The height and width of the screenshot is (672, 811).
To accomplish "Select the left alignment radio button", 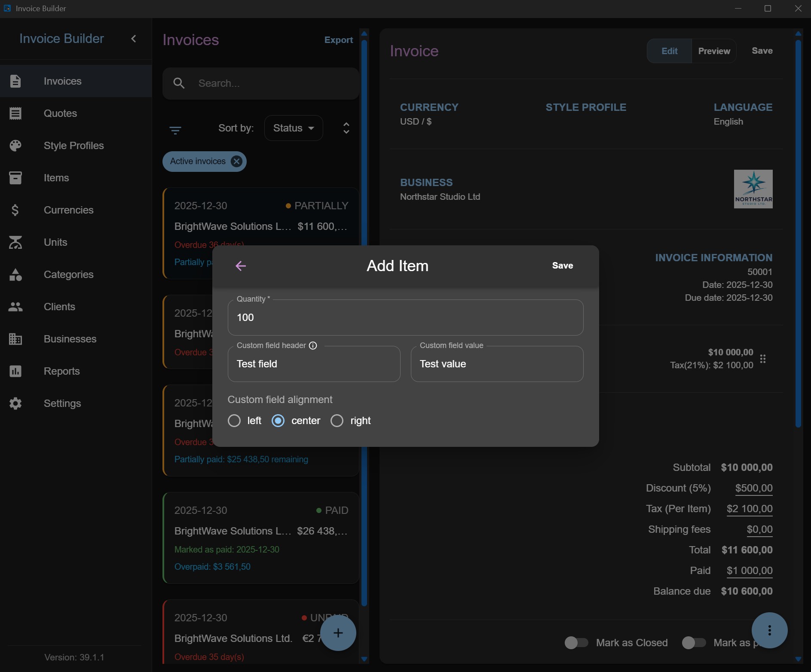I will (x=234, y=421).
